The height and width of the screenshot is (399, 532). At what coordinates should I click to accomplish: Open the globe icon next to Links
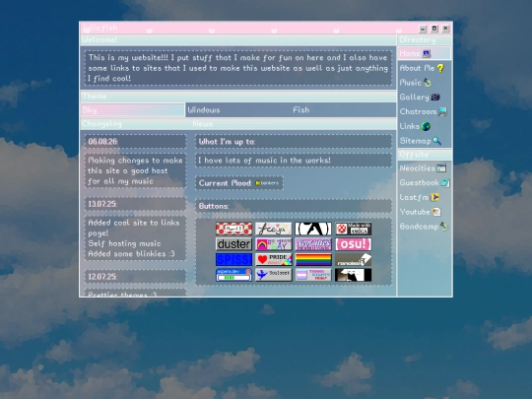pyautogui.click(x=426, y=126)
